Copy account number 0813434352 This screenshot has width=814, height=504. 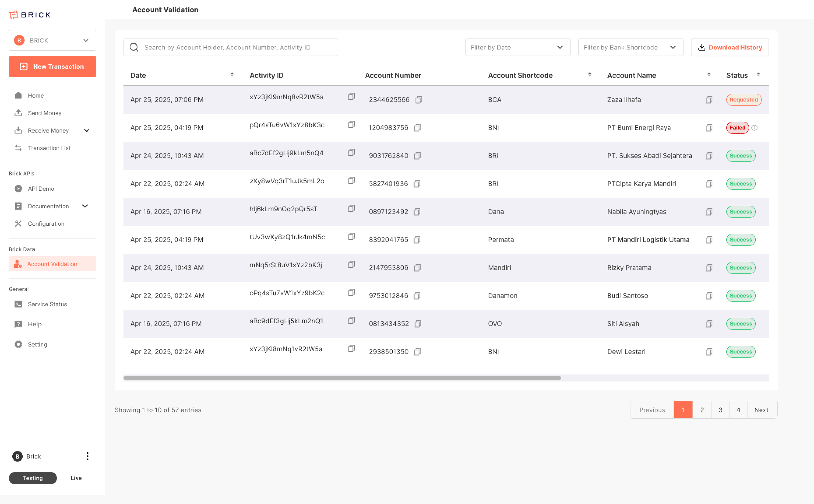pos(418,324)
